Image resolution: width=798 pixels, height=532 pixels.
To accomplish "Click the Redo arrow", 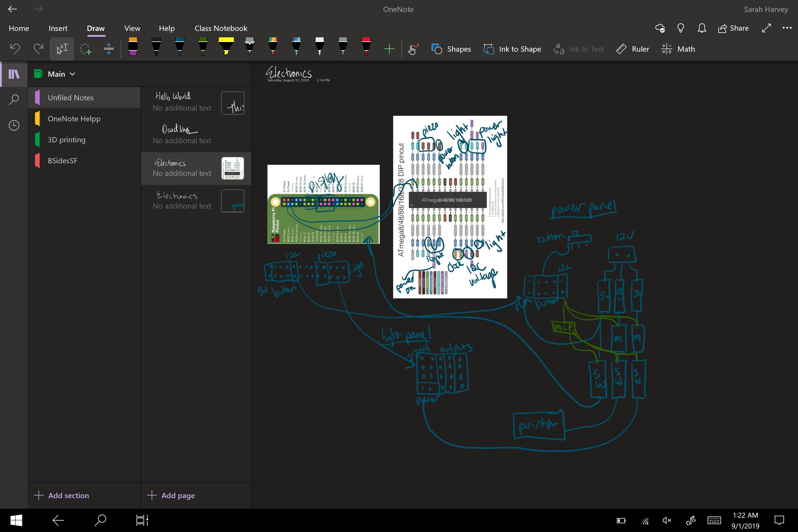I will (38, 49).
